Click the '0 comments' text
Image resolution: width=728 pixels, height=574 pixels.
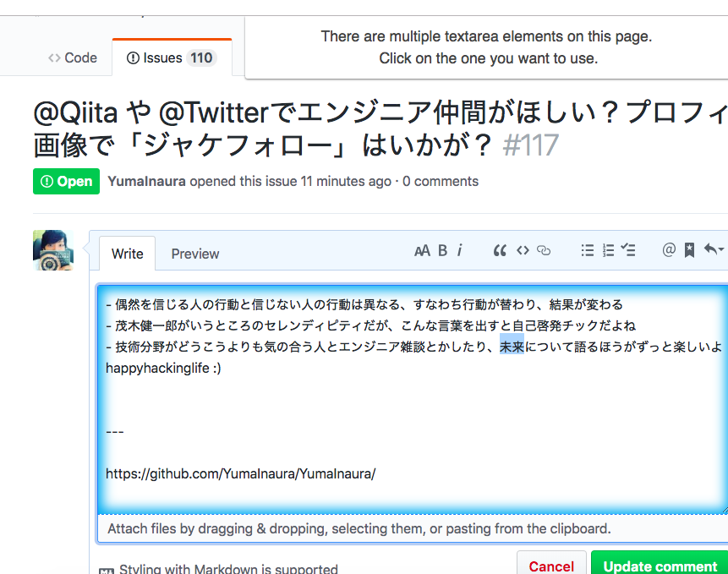[441, 181]
